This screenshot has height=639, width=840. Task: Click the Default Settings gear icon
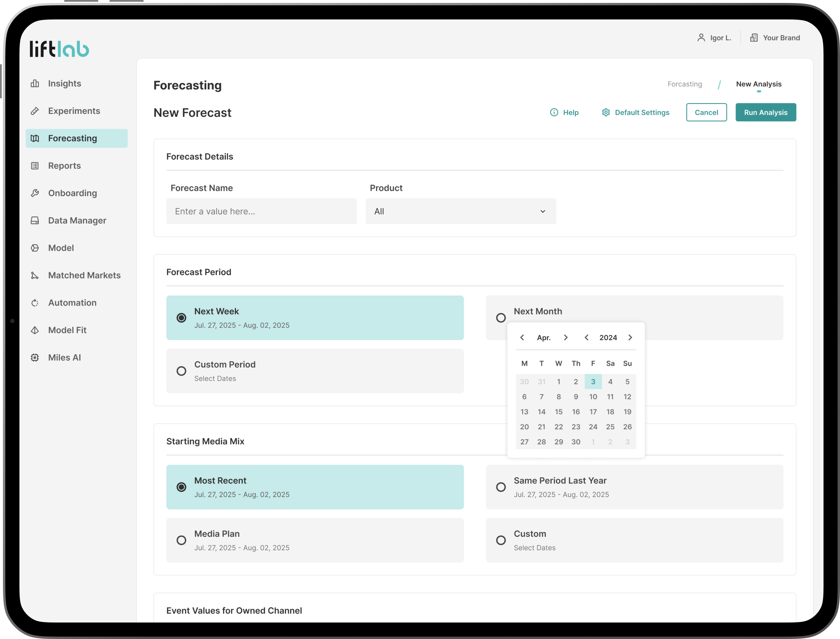click(x=606, y=112)
